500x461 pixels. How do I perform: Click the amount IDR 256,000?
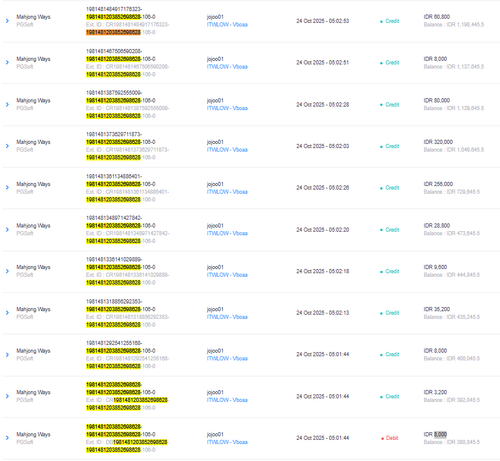pyautogui.click(x=438, y=184)
